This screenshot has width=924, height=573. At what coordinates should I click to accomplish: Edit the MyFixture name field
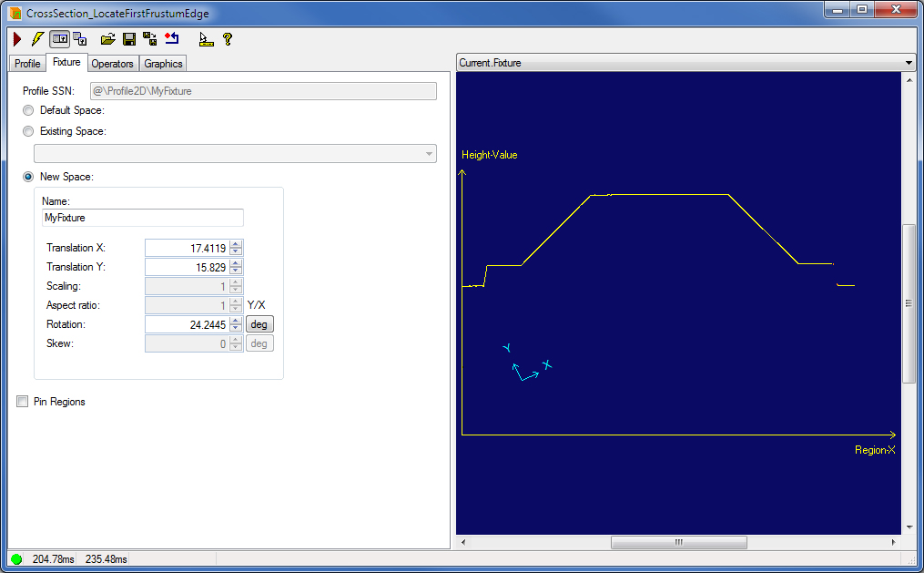pyautogui.click(x=142, y=218)
